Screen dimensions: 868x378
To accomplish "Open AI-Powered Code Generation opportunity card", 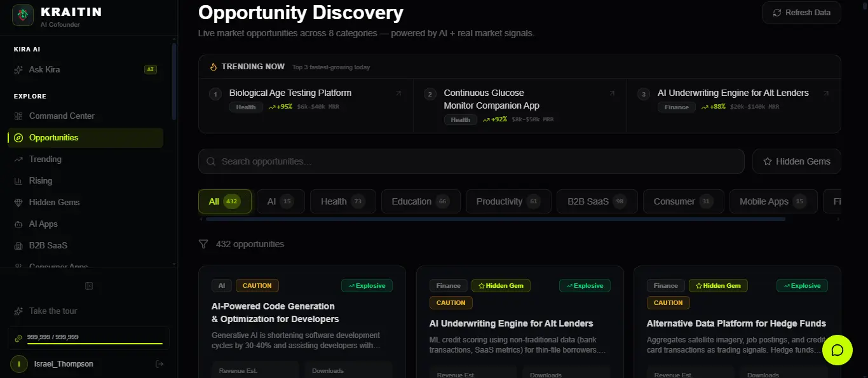I will pos(302,322).
